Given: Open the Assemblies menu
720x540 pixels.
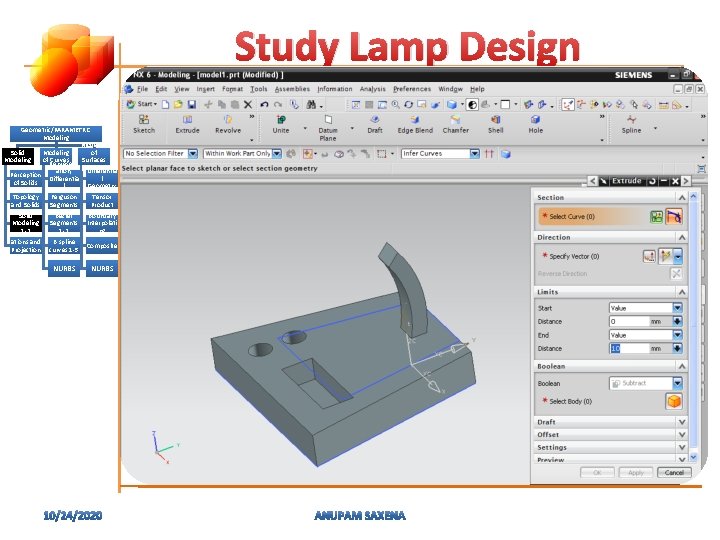Looking at the screenshot, I should tap(292, 89).
